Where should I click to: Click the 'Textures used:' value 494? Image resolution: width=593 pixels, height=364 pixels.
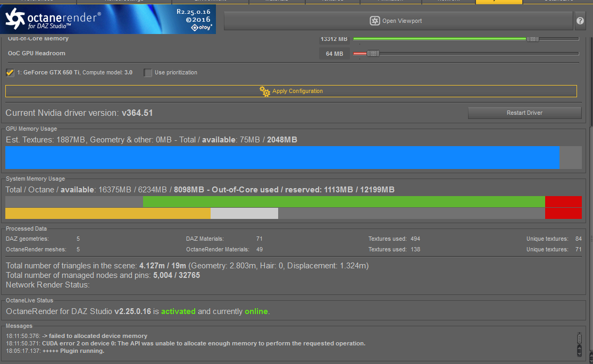pos(415,239)
